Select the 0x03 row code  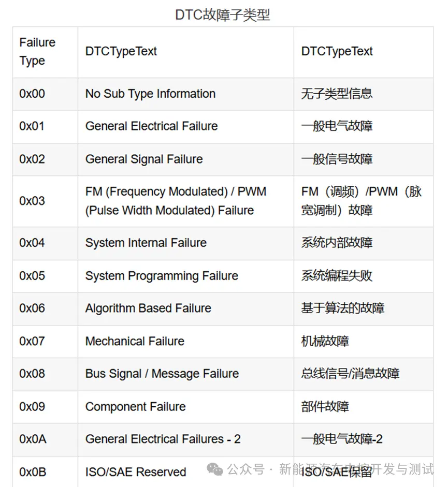coord(32,201)
